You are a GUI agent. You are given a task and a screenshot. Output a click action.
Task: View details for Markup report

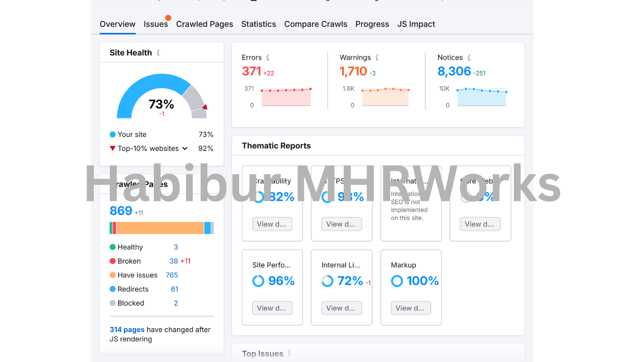point(411,308)
